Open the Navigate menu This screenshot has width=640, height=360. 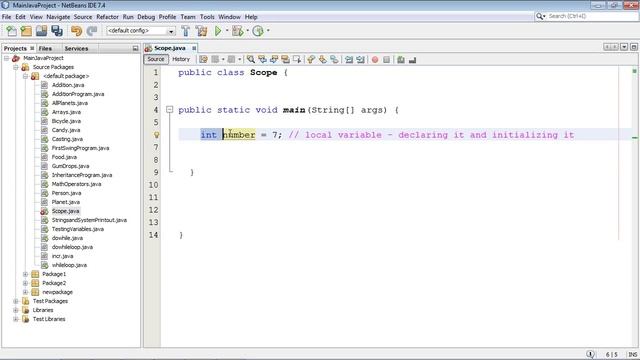click(58, 17)
